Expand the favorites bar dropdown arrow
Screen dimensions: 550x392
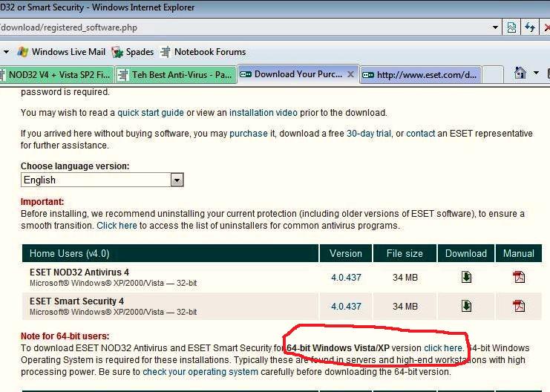pos(7,52)
